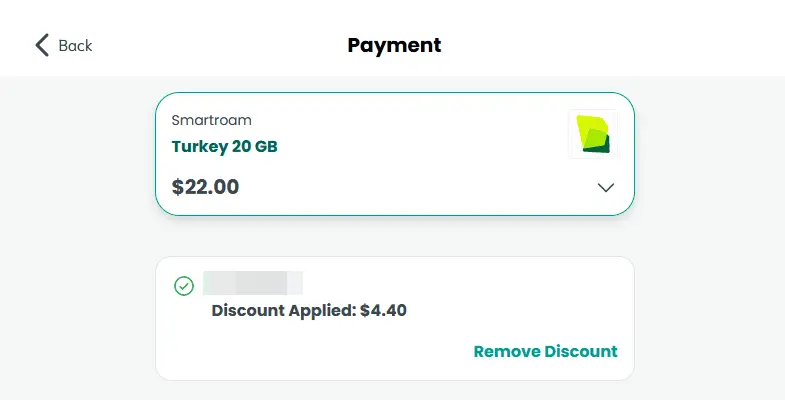Select the Turkey 20 GB plan title
Image resolution: width=785 pixels, height=400 pixels.
point(224,147)
